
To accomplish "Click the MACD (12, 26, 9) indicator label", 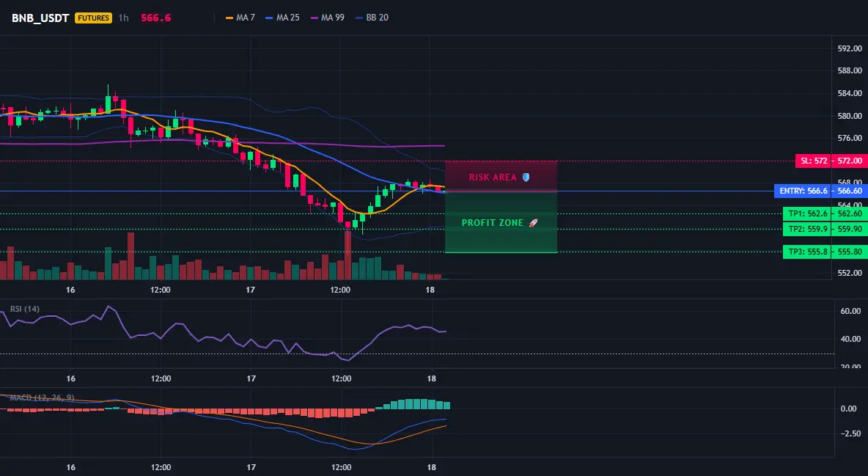I will point(42,398).
